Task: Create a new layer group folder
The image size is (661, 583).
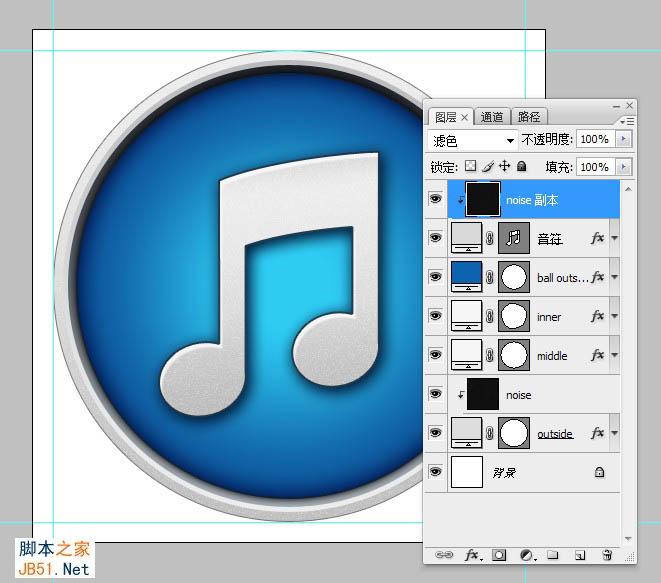Action: (553, 555)
